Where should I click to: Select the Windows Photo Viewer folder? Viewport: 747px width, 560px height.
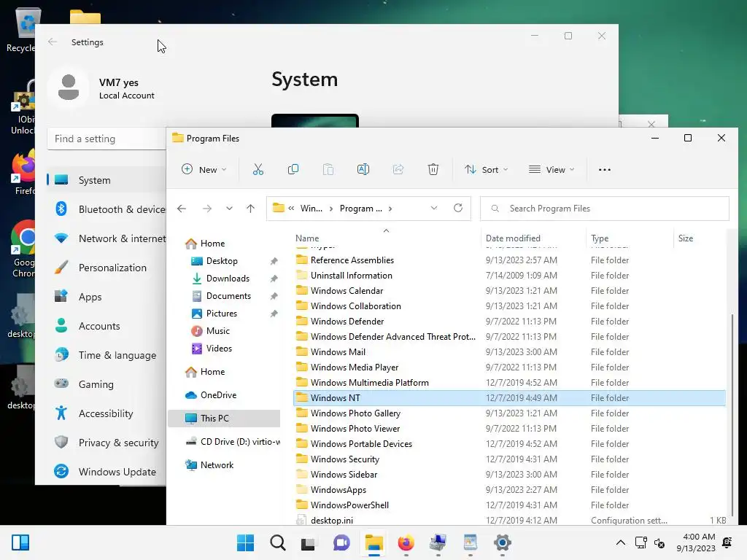click(509, 429)
